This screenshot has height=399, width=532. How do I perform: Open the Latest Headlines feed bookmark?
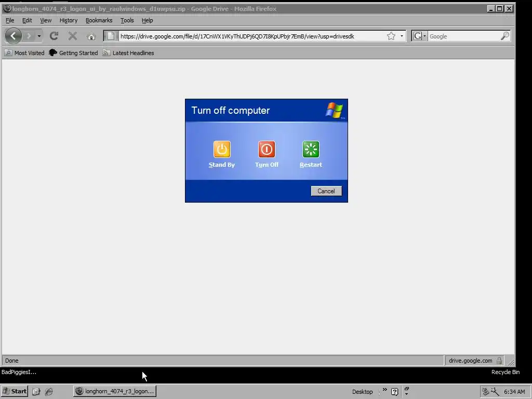pyautogui.click(x=128, y=53)
